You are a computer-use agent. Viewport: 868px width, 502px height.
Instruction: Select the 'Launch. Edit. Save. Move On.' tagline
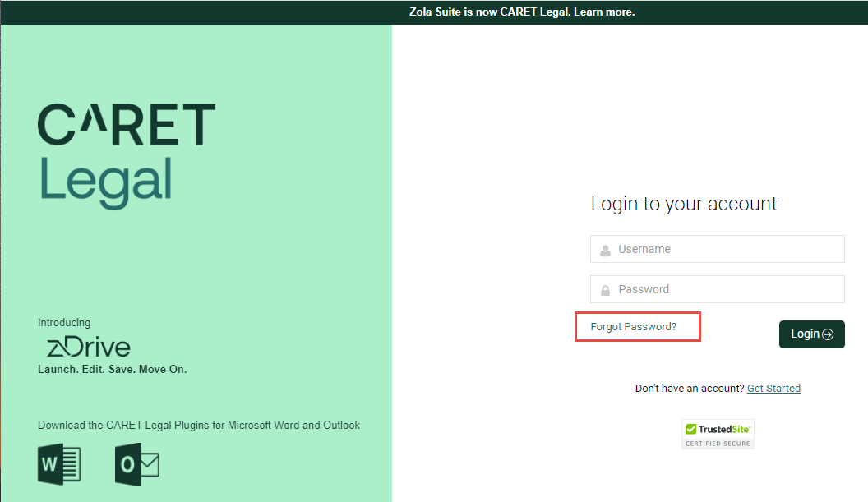pos(113,369)
